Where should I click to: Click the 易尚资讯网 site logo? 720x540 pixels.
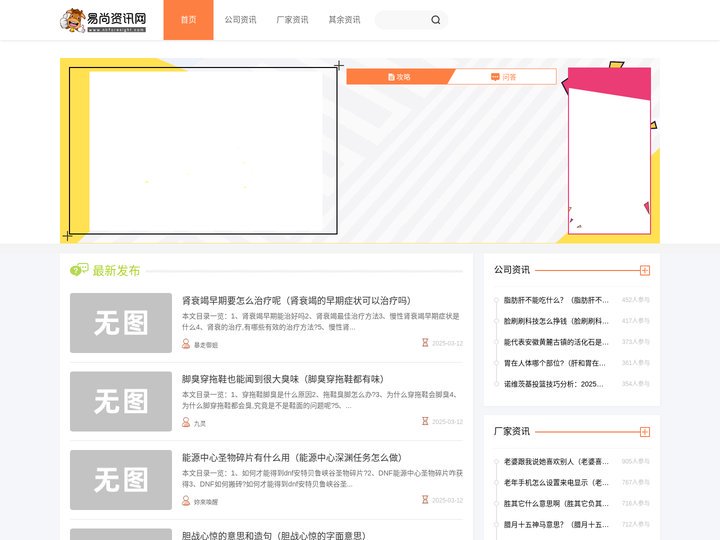pos(103,20)
